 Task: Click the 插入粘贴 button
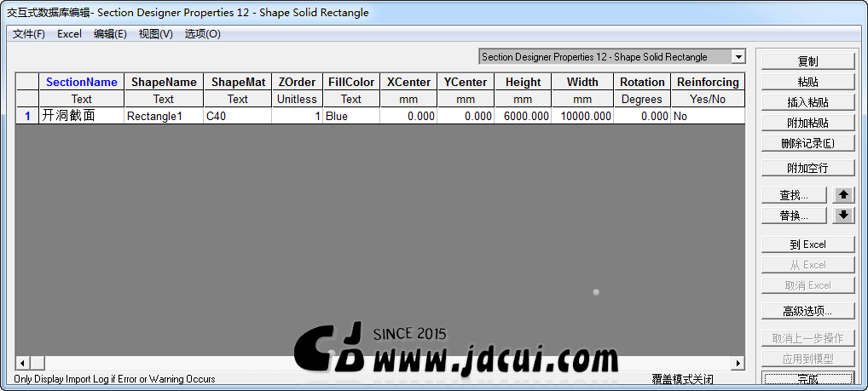(807, 103)
